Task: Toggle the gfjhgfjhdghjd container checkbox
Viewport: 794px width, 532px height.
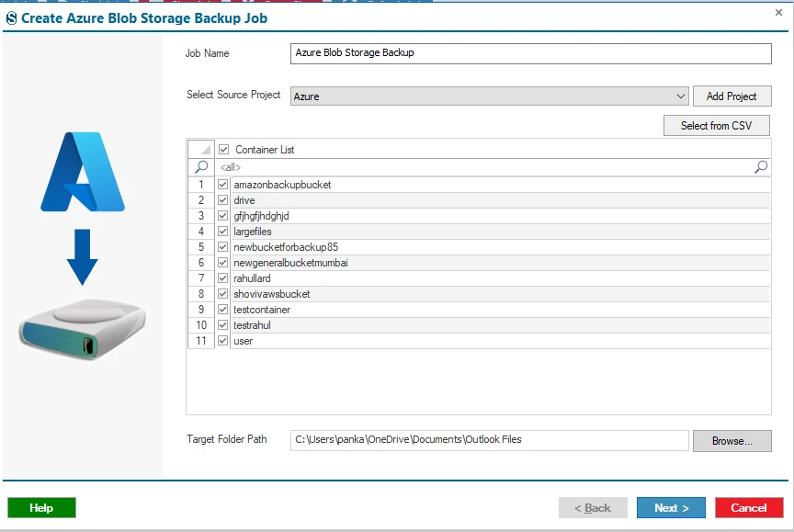Action: (x=222, y=216)
